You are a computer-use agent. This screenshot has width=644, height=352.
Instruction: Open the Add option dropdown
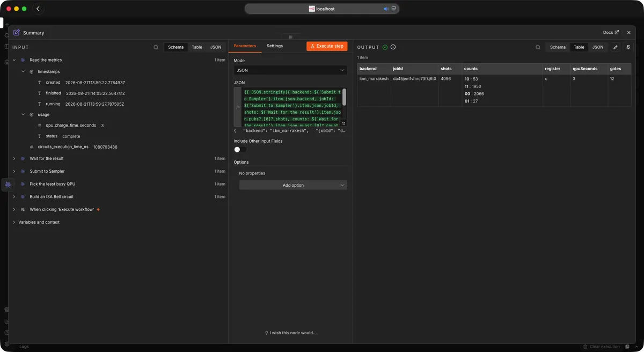pos(293,185)
